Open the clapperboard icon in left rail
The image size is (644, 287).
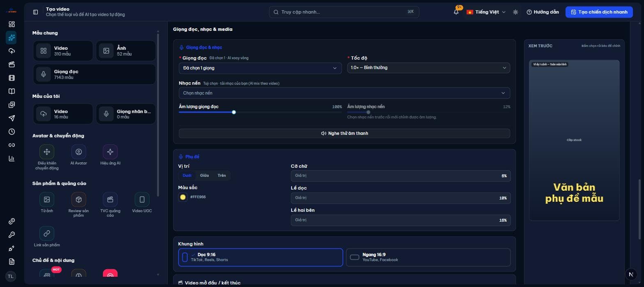click(x=11, y=65)
